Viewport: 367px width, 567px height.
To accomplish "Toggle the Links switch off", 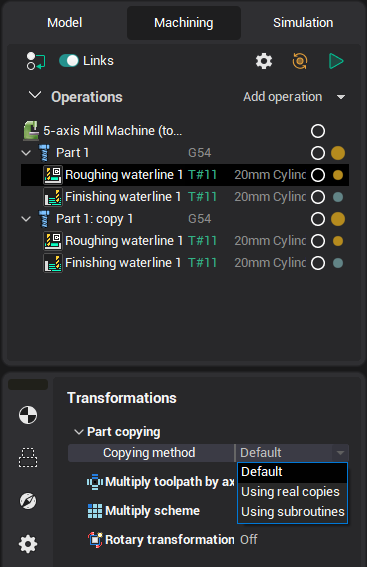I will click(69, 61).
